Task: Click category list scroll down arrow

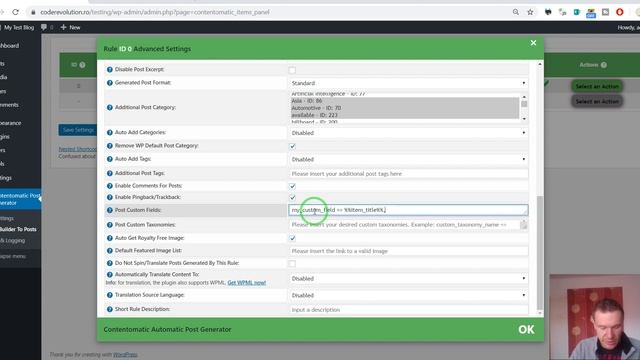Action: click(524, 119)
